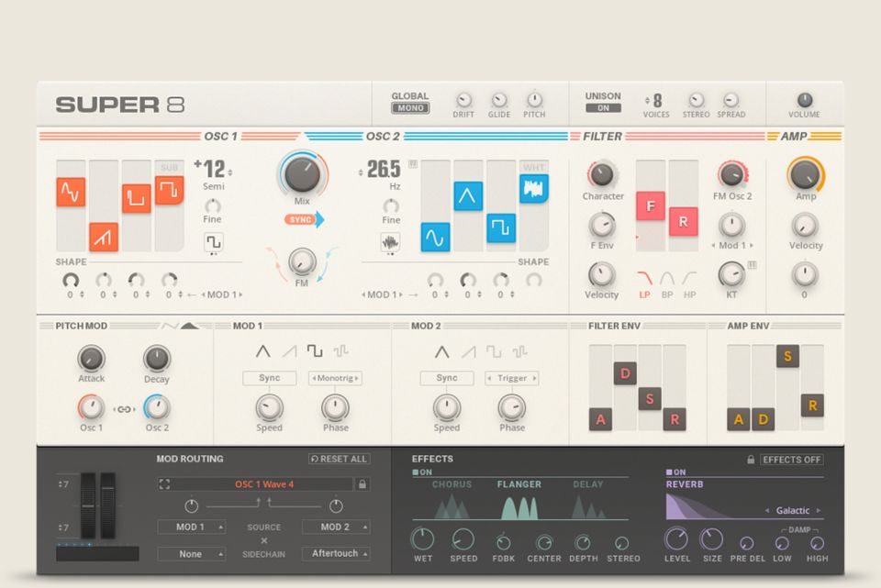Click the Flanger effect waveform graphic
The height and width of the screenshot is (588, 881).
[519, 507]
